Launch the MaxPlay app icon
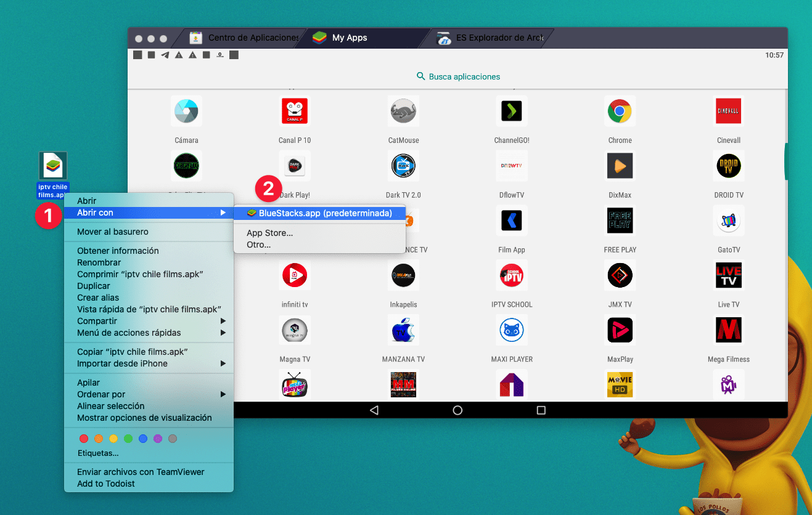 click(620, 330)
